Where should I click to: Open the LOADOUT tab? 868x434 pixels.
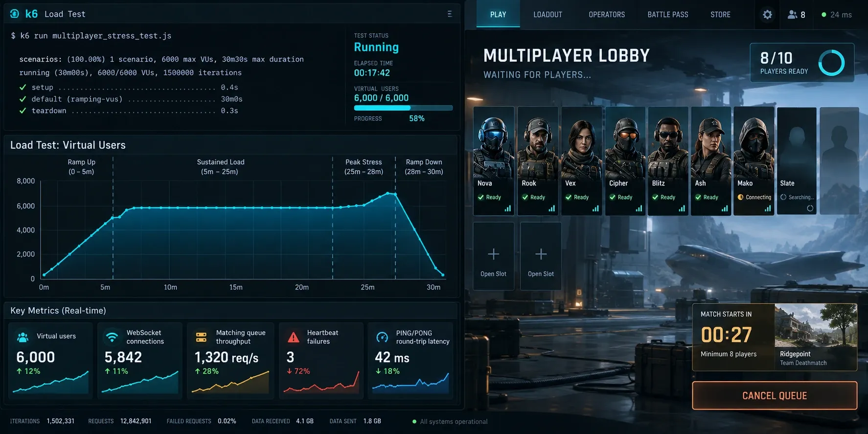pos(548,15)
